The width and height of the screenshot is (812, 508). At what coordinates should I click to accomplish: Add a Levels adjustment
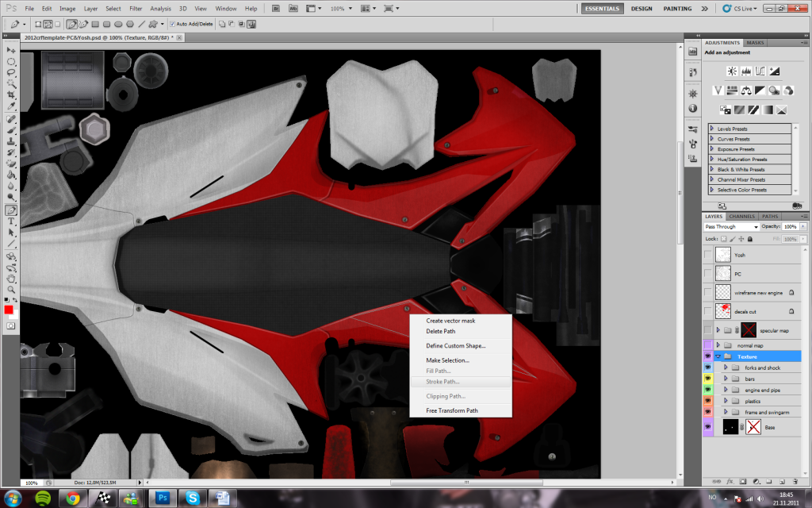click(745, 71)
